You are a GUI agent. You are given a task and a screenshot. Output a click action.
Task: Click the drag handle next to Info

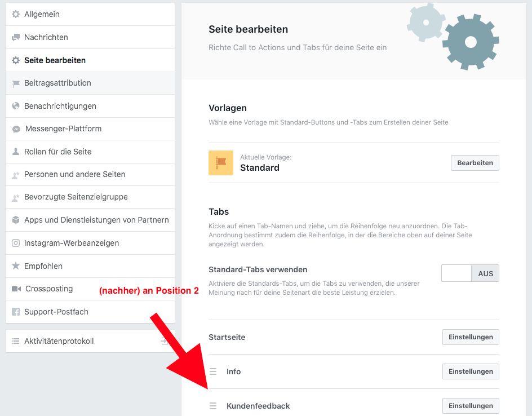coord(213,371)
